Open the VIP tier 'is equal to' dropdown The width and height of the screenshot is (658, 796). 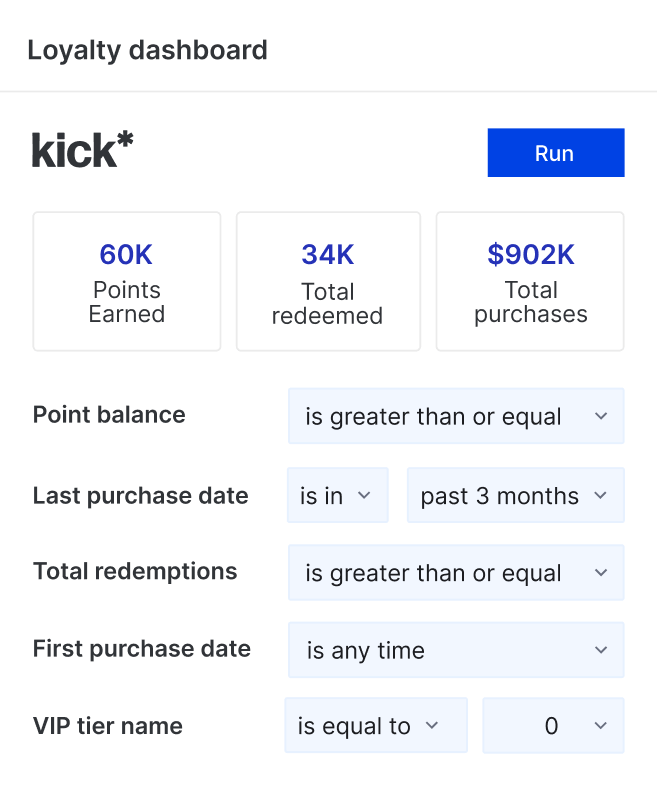tap(376, 726)
